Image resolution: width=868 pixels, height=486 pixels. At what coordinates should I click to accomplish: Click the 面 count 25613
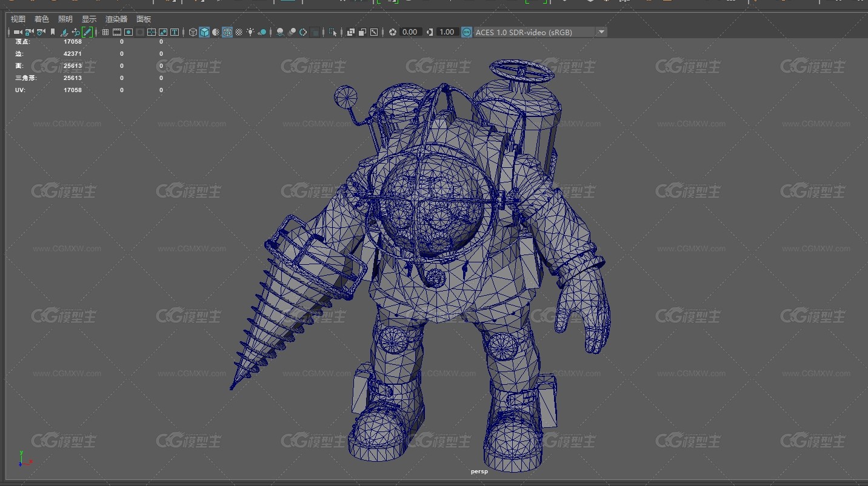pos(73,66)
